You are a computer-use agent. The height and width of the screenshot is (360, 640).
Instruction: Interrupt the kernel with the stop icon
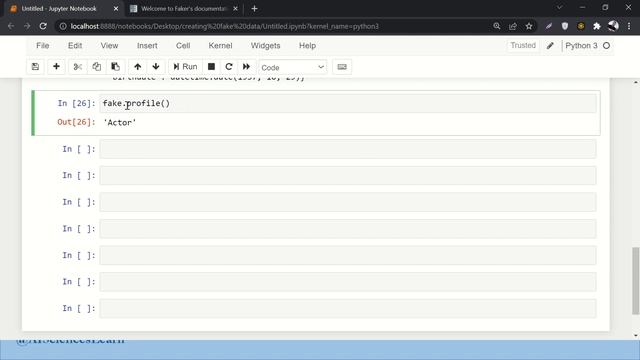point(211,67)
